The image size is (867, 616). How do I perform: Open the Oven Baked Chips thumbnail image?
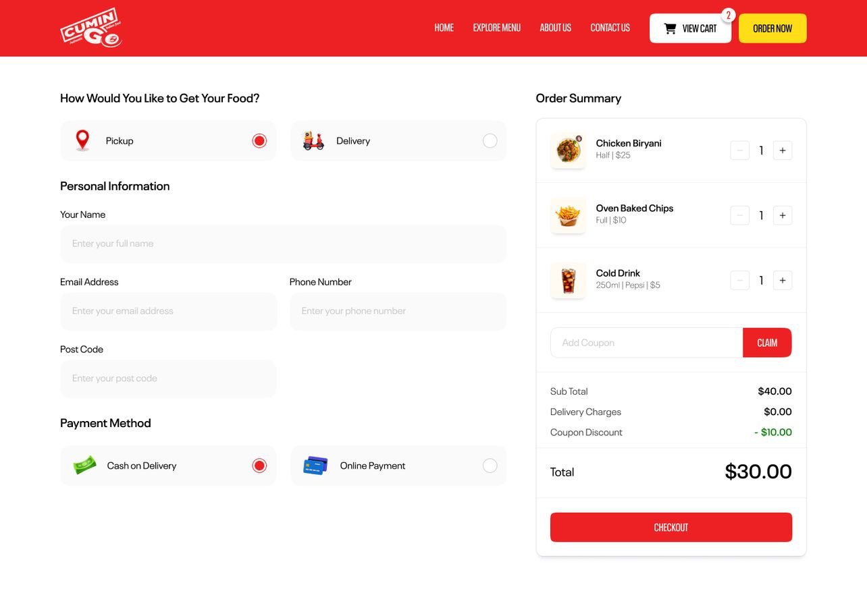568,215
